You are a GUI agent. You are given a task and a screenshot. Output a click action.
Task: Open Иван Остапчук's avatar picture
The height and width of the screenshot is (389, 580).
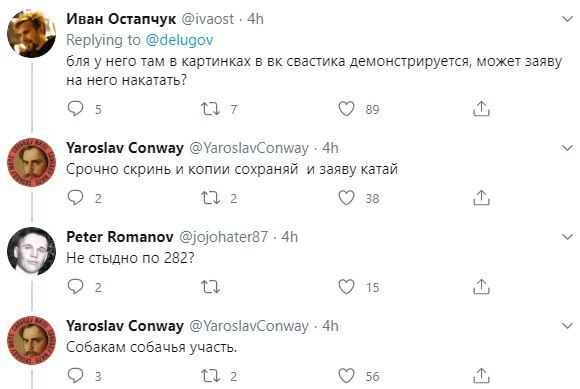click(31, 34)
